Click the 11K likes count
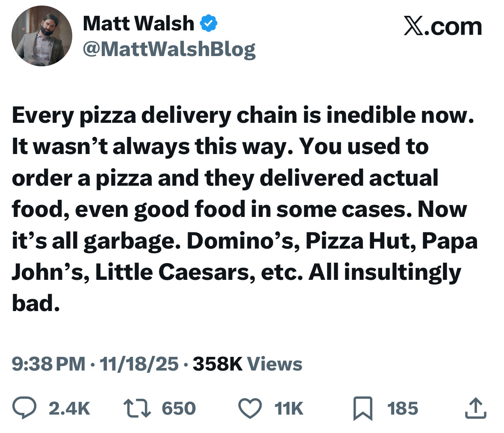The height and width of the screenshot is (433, 504). [x=289, y=408]
